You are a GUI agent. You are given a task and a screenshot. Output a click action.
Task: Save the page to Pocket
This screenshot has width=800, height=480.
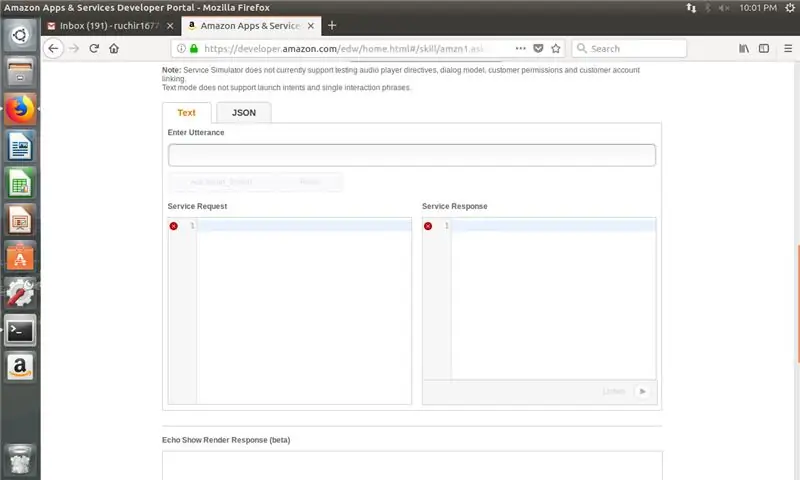click(538, 48)
